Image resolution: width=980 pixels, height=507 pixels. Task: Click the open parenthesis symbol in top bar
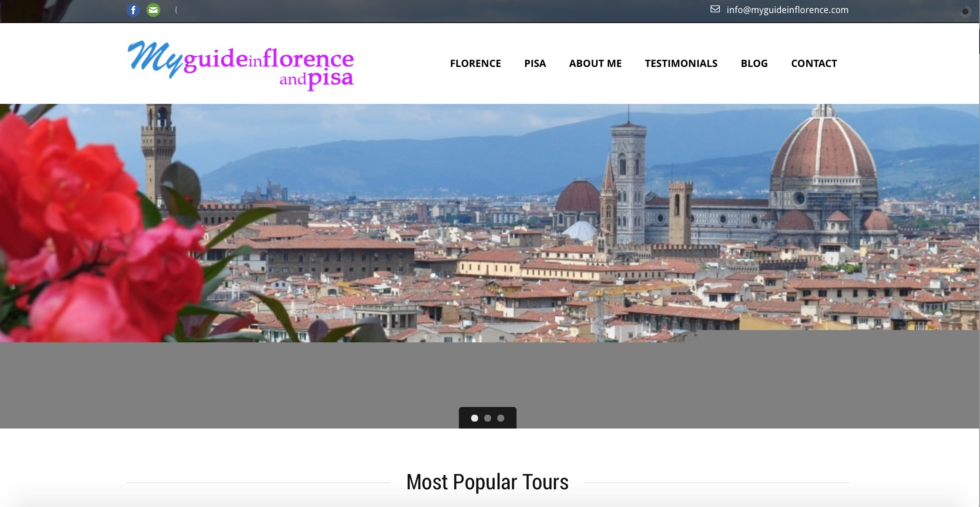pyautogui.click(x=176, y=10)
